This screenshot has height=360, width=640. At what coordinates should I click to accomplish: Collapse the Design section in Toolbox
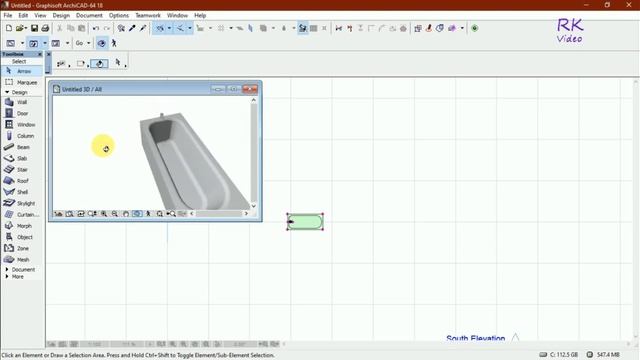7,93
